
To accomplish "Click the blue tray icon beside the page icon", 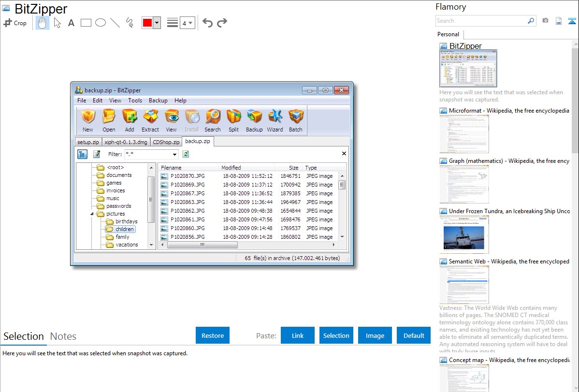I will (x=572, y=21).
